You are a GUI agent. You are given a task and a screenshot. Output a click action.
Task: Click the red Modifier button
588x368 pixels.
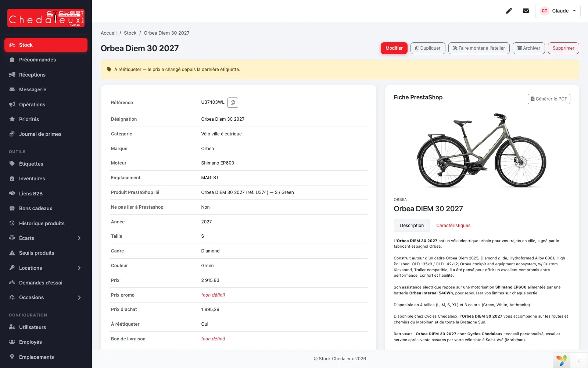click(x=394, y=48)
